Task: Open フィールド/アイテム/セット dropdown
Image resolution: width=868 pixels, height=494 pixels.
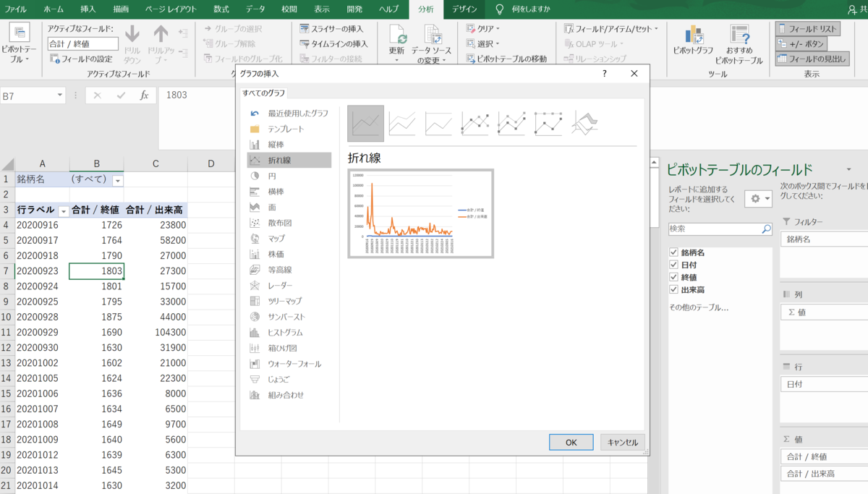Action: coord(612,29)
